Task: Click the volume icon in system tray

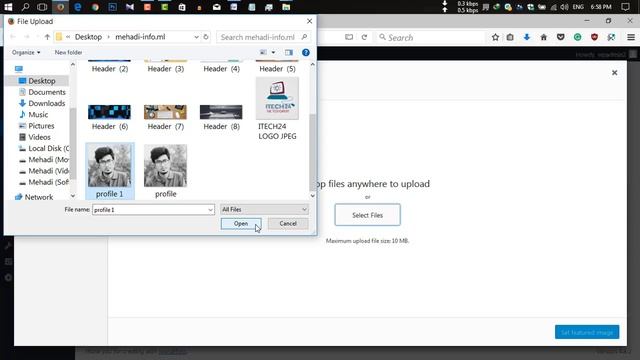Action: (564, 7)
